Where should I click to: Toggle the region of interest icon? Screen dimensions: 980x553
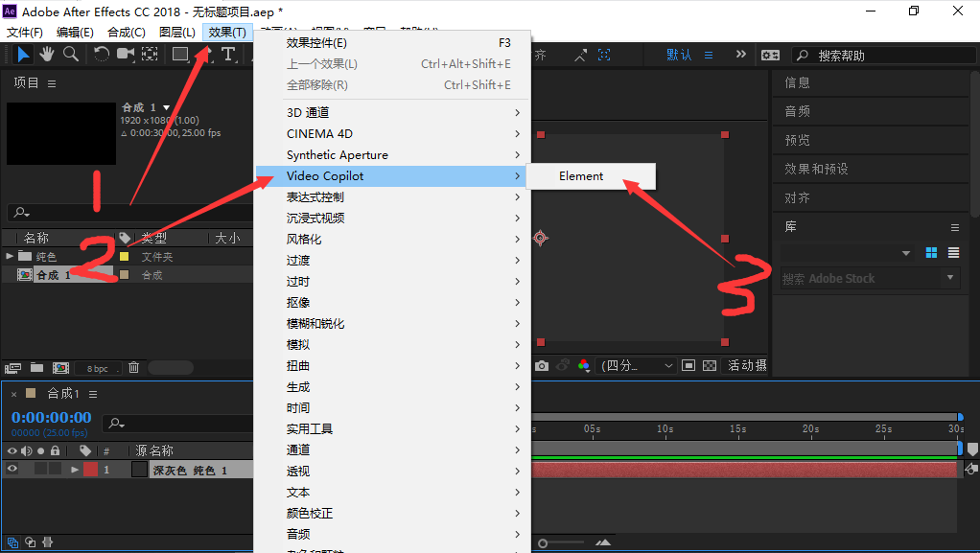pos(688,365)
